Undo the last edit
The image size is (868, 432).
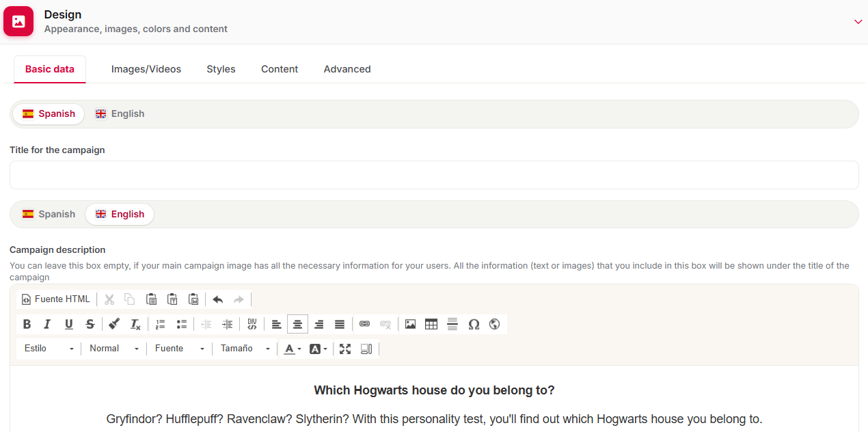click(x=217, y=299)
